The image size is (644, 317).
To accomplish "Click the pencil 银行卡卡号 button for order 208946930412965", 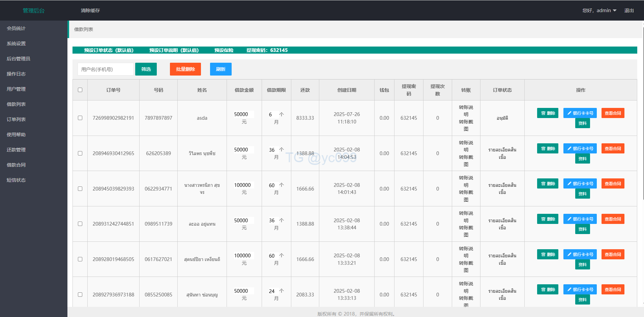I will (x=580, y=148).
